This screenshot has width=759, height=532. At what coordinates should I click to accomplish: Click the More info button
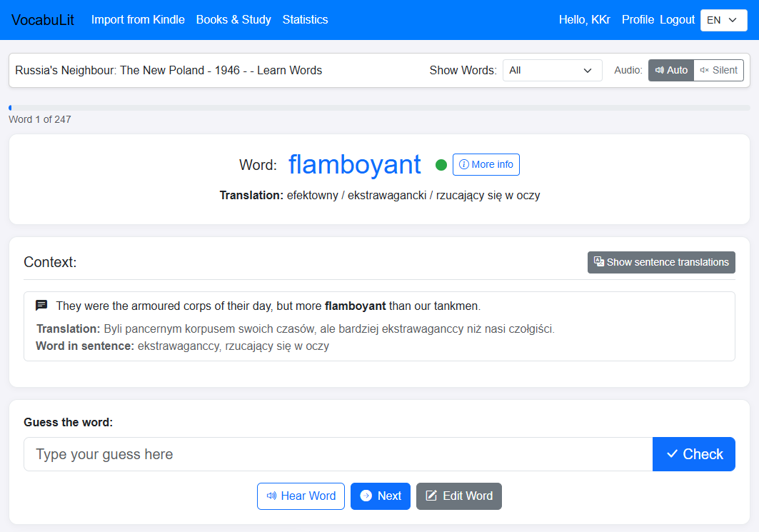click(486, 164)
